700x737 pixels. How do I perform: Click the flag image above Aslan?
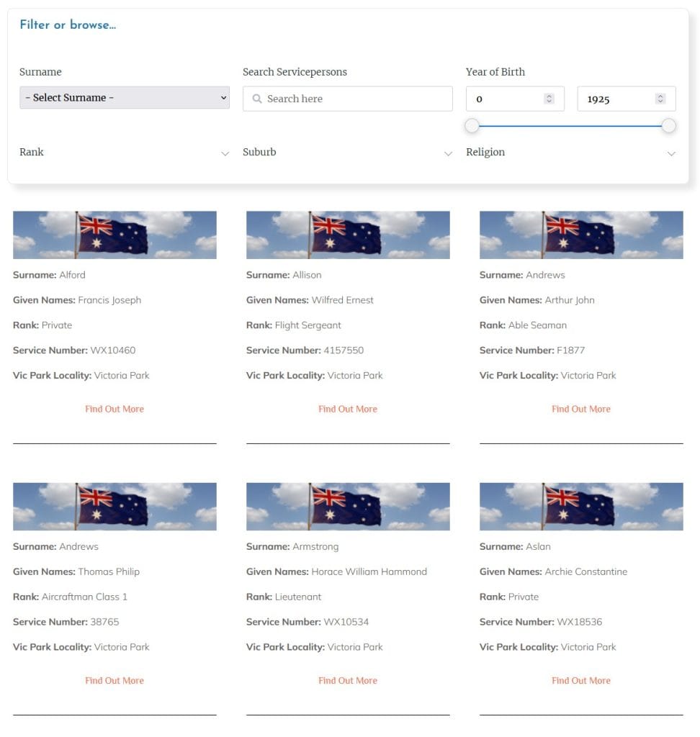pos(581,507)
